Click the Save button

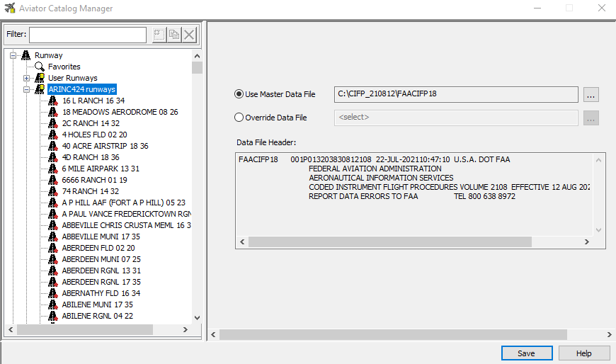pyautogui.click(x=526, y=353)
